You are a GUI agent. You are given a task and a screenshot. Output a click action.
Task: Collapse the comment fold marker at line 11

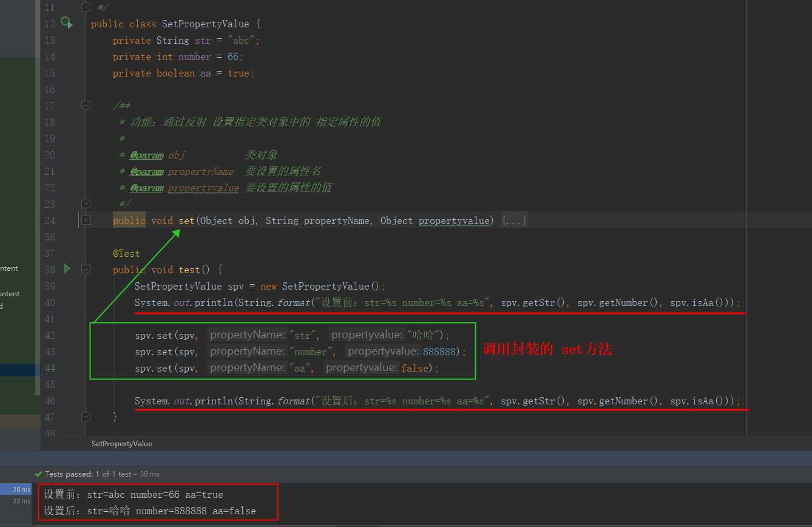pyautogui.click(x=86, y=7)
